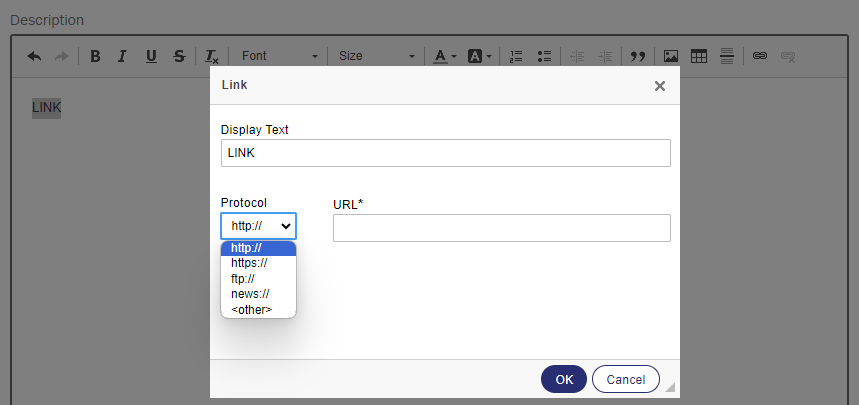
Task: Open the Font dropdown
Action: (280, 56)
